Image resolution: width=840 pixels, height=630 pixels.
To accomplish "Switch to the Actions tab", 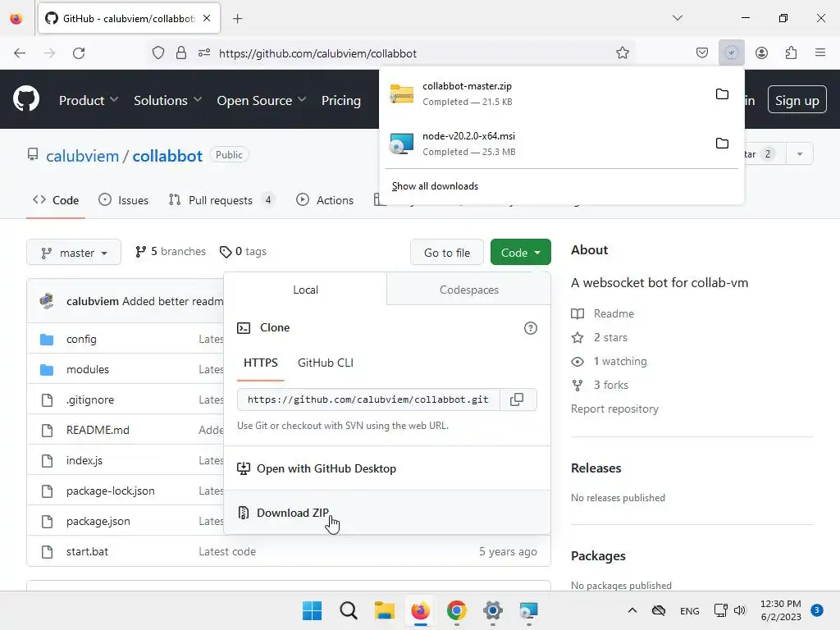I will pos(325,200).
